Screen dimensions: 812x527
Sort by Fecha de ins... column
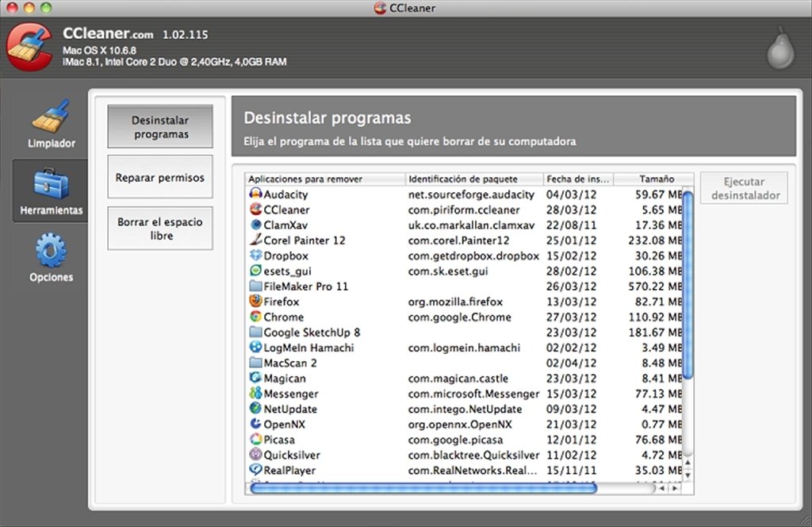pyautogui.click(x=578, y=179)
